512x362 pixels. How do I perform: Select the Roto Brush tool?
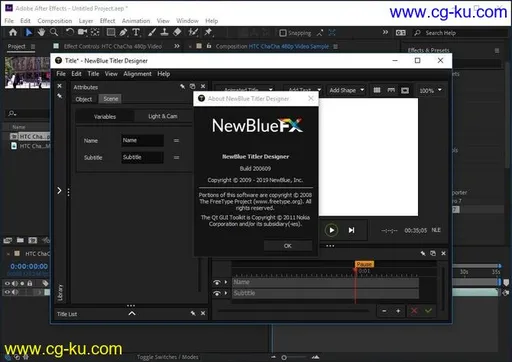pyautogui.click(x=193, y=32)
